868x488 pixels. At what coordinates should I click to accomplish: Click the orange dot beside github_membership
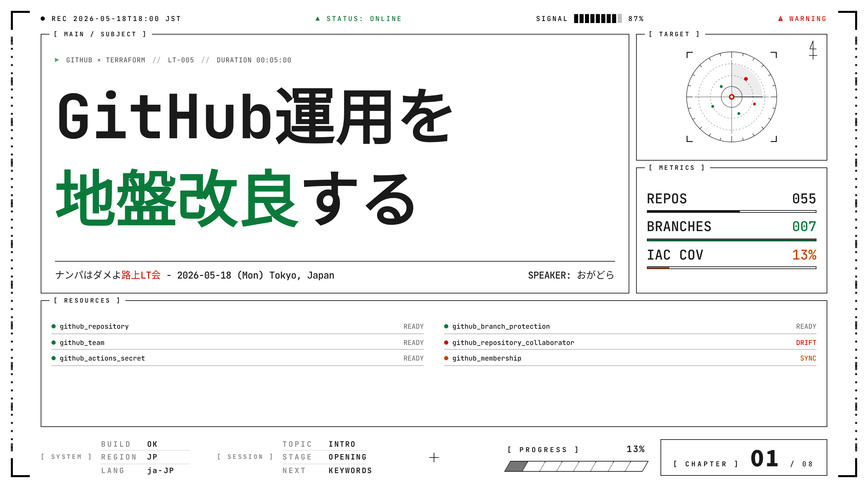(446, 358)
